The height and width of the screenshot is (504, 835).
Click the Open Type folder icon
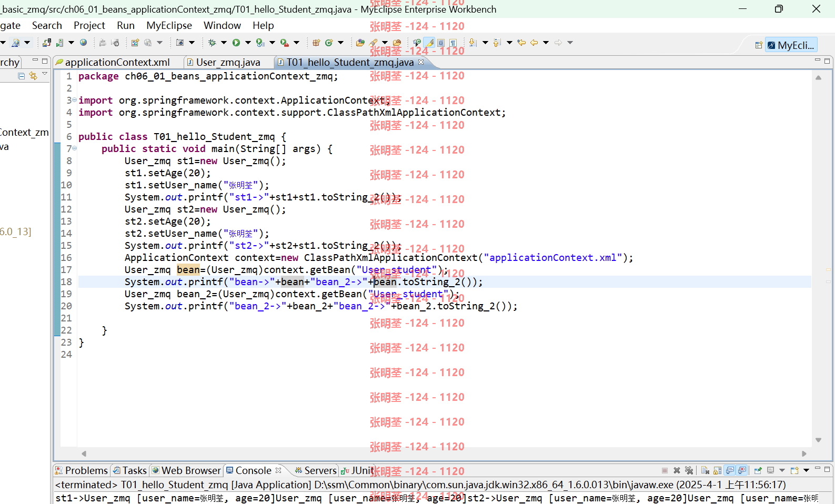(360, 43)
